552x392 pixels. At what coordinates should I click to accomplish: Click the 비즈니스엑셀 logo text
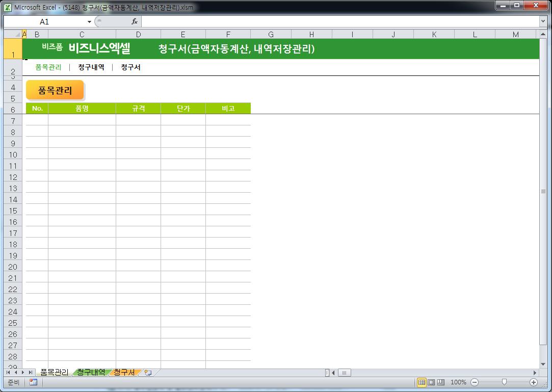click(x=99, y=48)
